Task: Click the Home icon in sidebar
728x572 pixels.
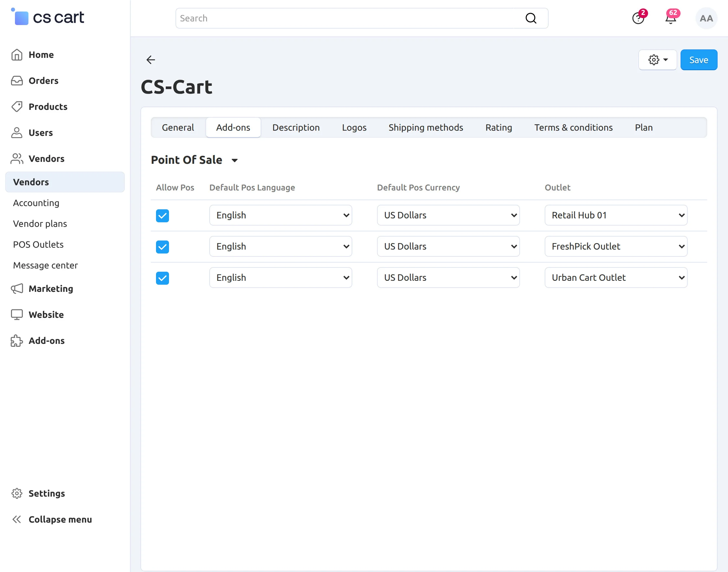Action: click(x=17, y=55)
